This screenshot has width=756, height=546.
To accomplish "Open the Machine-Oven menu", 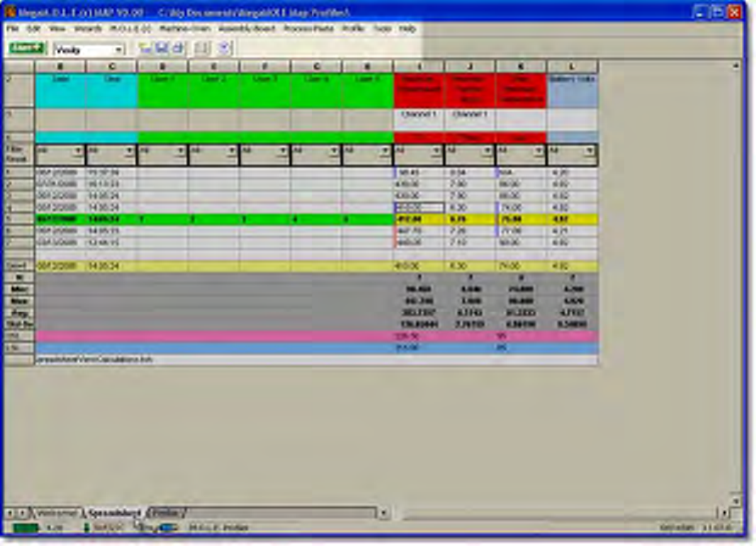I will pos(184,29).
